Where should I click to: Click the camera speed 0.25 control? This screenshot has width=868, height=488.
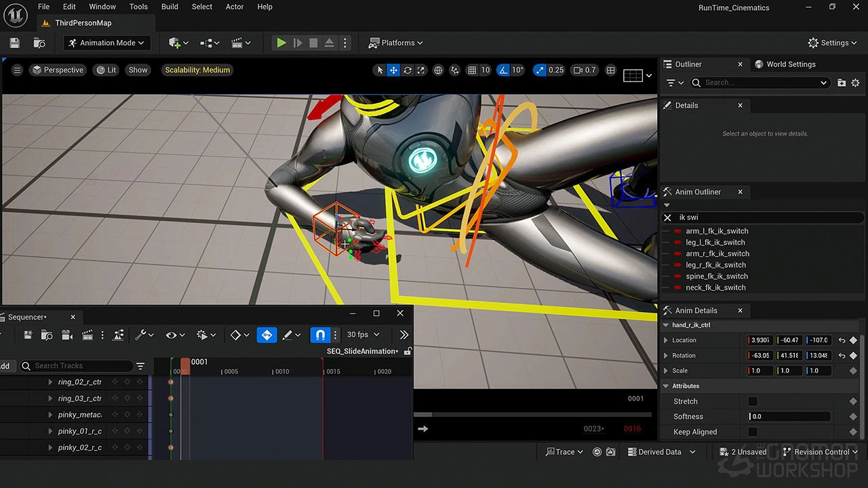549,70
